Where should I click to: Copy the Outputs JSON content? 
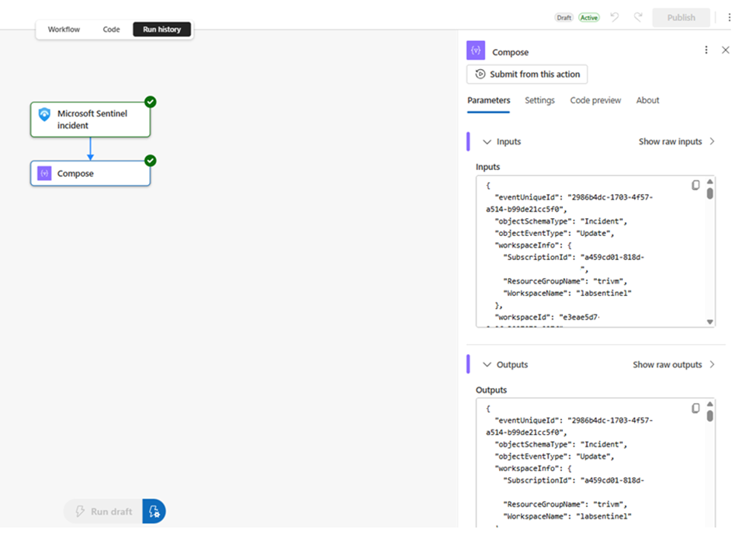pos(695,408)
